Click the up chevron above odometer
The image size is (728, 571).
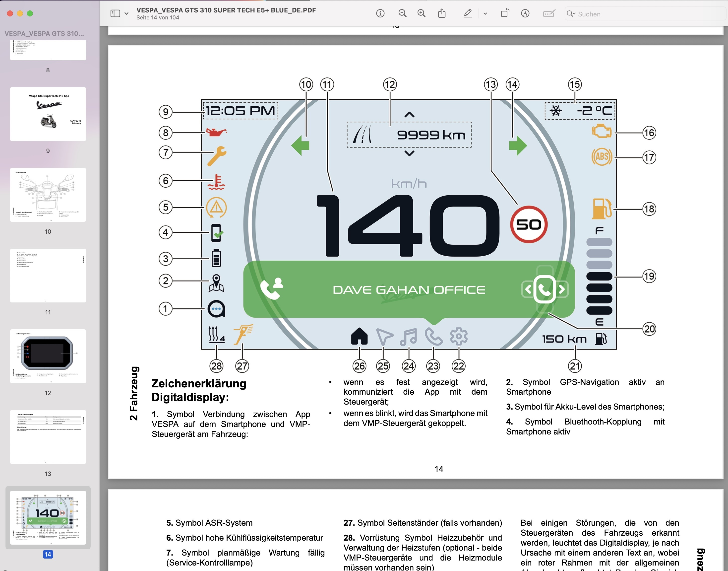[409, 115]
